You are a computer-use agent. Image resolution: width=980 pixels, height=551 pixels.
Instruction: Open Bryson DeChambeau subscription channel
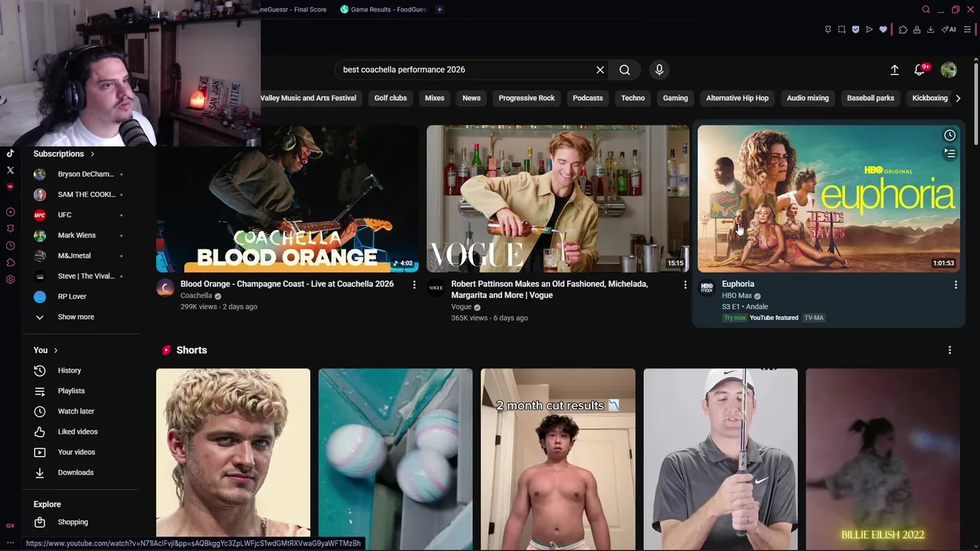80,174
